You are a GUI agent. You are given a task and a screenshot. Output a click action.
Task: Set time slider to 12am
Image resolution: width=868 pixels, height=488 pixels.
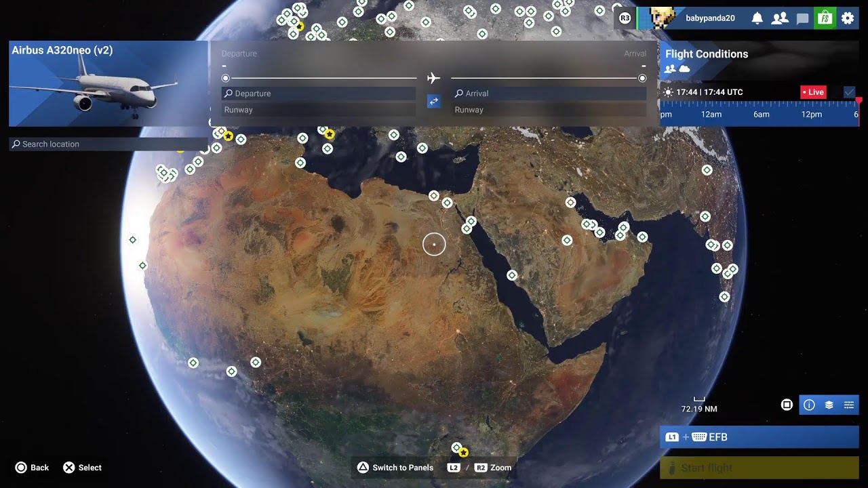pyautogui.click(x=711, y=115)
